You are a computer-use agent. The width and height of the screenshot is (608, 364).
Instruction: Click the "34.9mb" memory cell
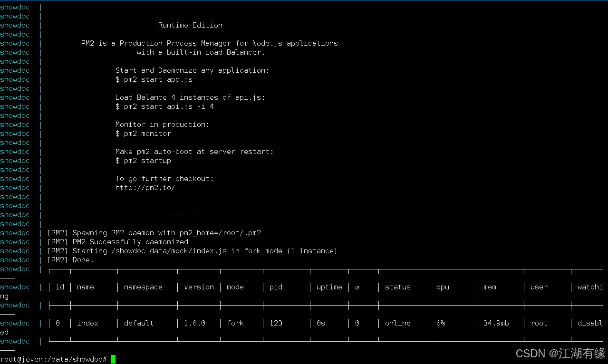point(496,323)
